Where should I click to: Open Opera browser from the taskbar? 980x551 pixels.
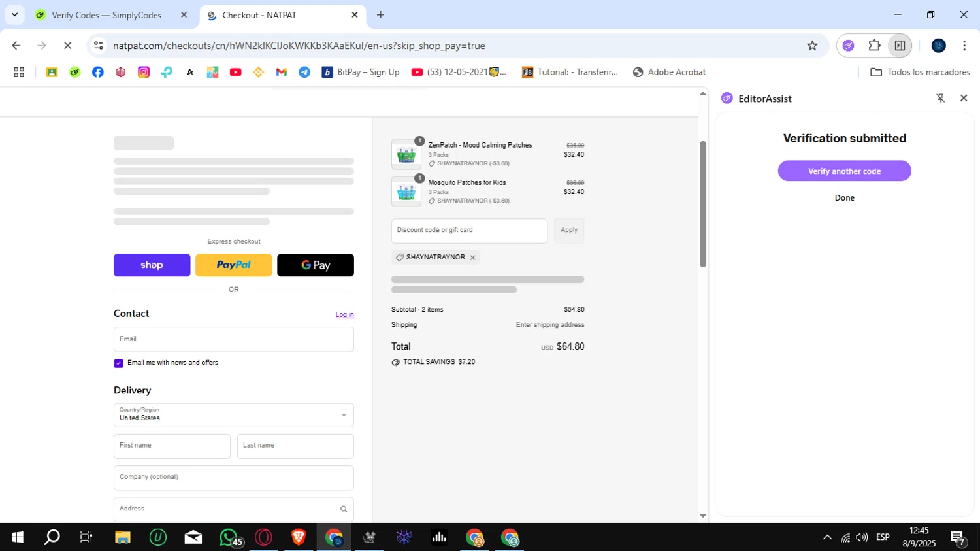point(264,537)
